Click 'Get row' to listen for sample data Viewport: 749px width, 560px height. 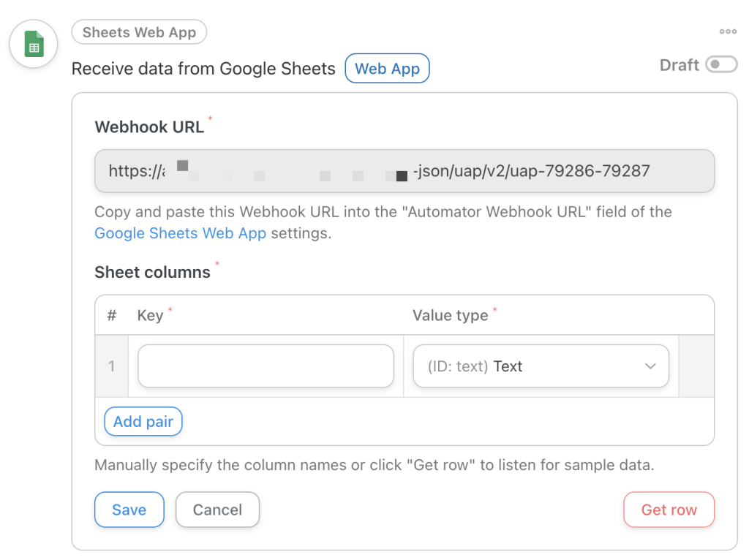tap(669, 510)
